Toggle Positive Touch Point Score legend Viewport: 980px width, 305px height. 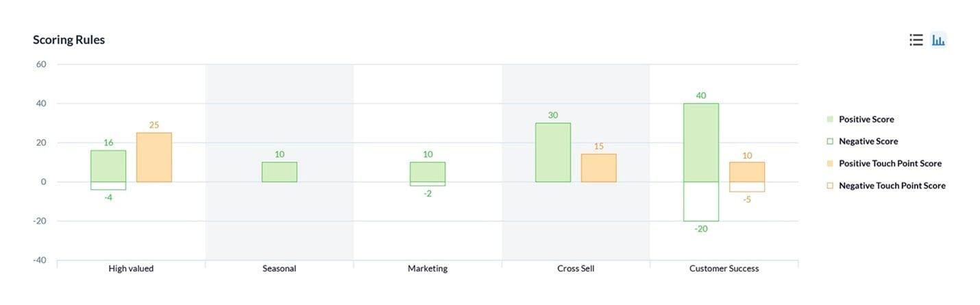coord(890,163)
